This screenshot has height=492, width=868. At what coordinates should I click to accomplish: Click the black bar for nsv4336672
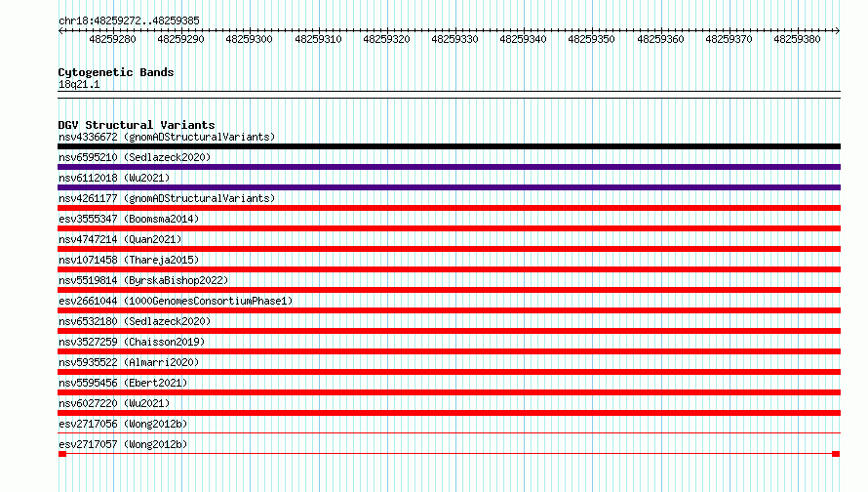pos(449,146)
